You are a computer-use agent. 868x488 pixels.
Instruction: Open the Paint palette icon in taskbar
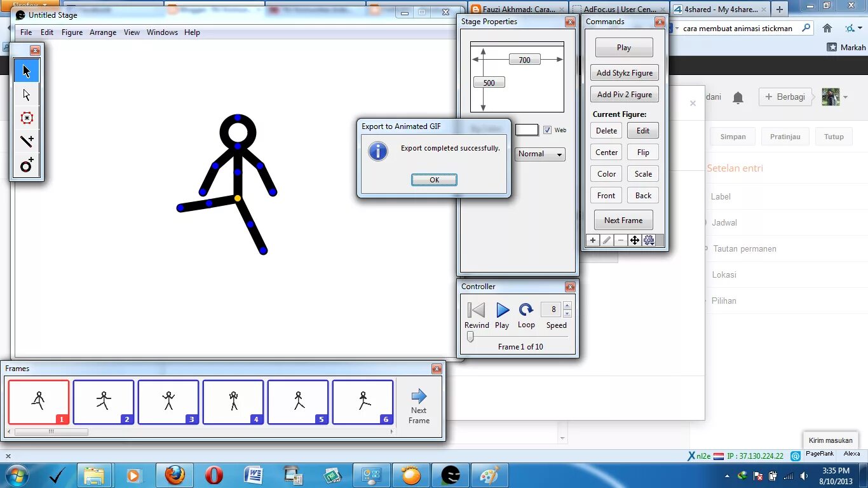pyautogui.click(x=490, y=475)
